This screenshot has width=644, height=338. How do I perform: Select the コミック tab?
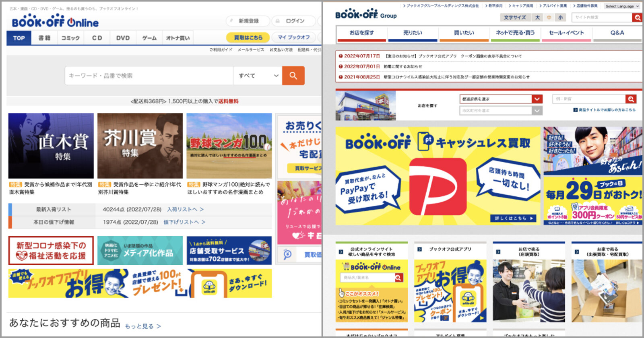70,38
